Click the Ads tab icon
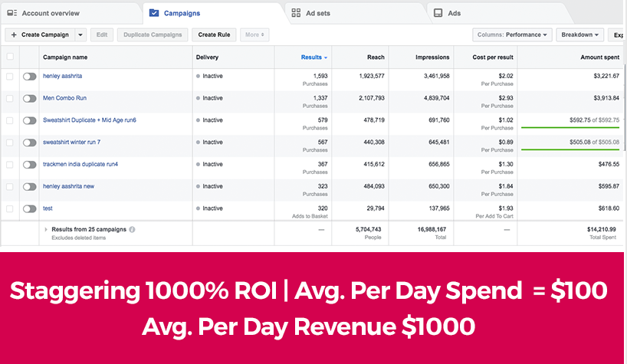The height and width of the screenshot is (364, 627). tap(438, 13)
